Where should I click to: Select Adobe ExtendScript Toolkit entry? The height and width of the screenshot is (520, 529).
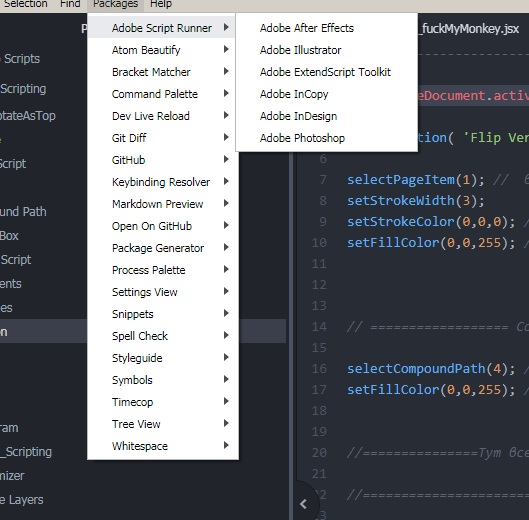point(327,72)
